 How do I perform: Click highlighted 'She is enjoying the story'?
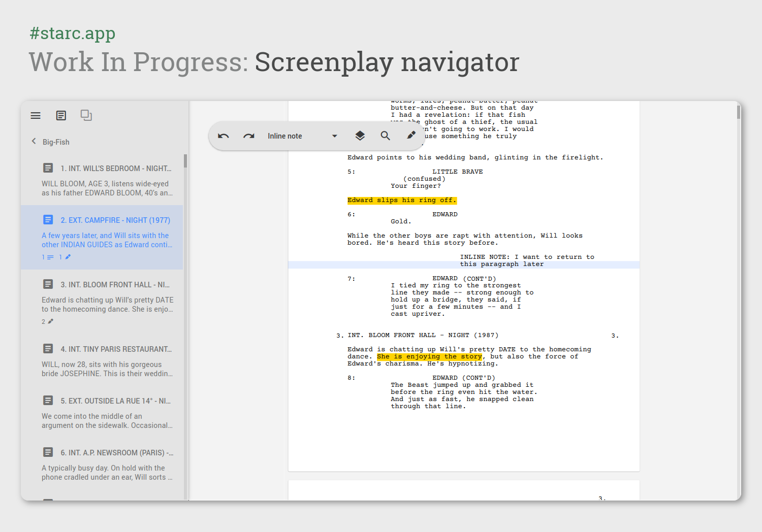point(430,356)
